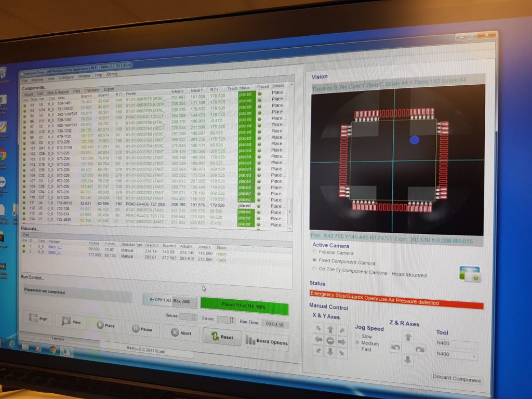This screenshot has height=399, width=532.
Task: Jog X/Y axes diagonally up-right
Action: tap(342, 330)
